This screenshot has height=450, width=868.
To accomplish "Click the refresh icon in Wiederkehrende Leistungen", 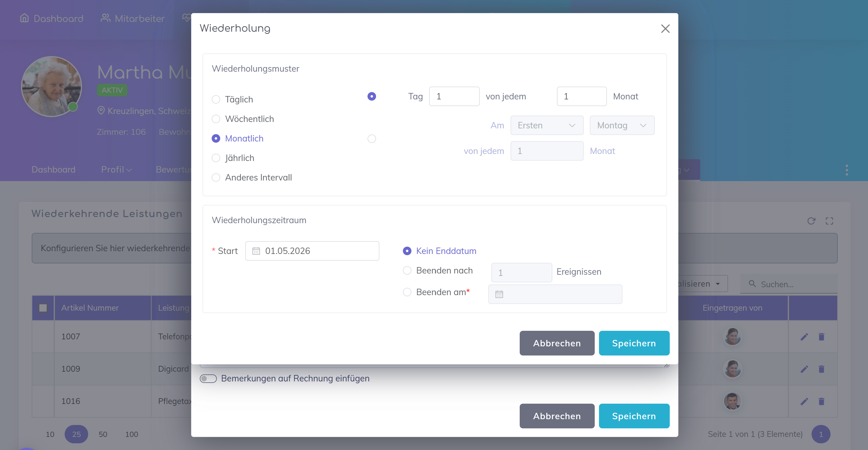I will 811,221.
